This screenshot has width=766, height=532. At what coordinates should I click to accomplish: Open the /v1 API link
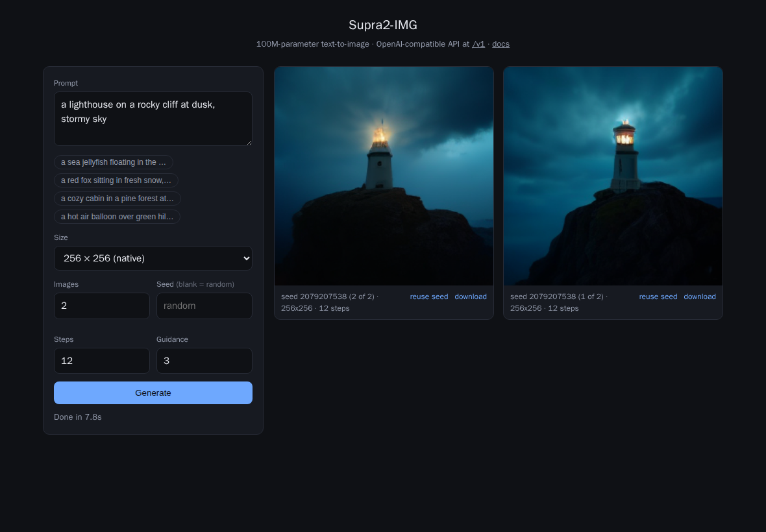click(478, 44)
